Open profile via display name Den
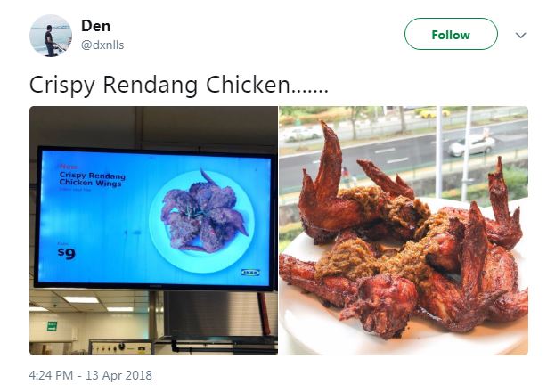Viewport: 547px width, 392px height. 95,26
